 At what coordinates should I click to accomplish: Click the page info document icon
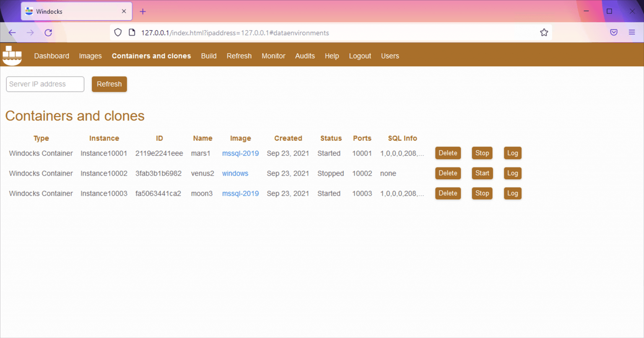132,32
